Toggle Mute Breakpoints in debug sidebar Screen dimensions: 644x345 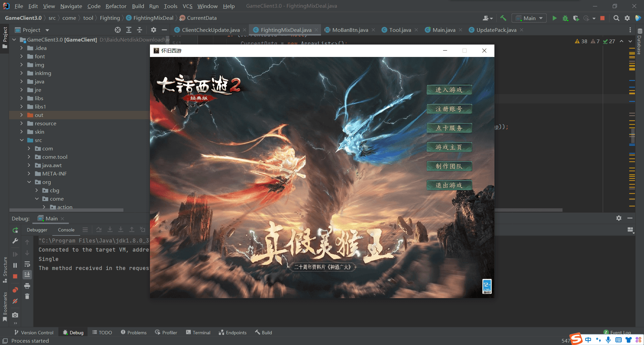click(15, 301)
